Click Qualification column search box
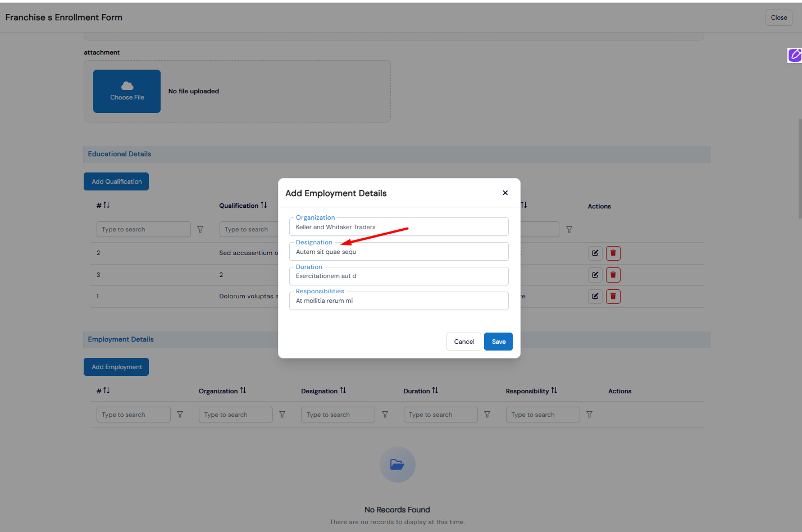Screen dimensions: 802x532 click(249, 229)
